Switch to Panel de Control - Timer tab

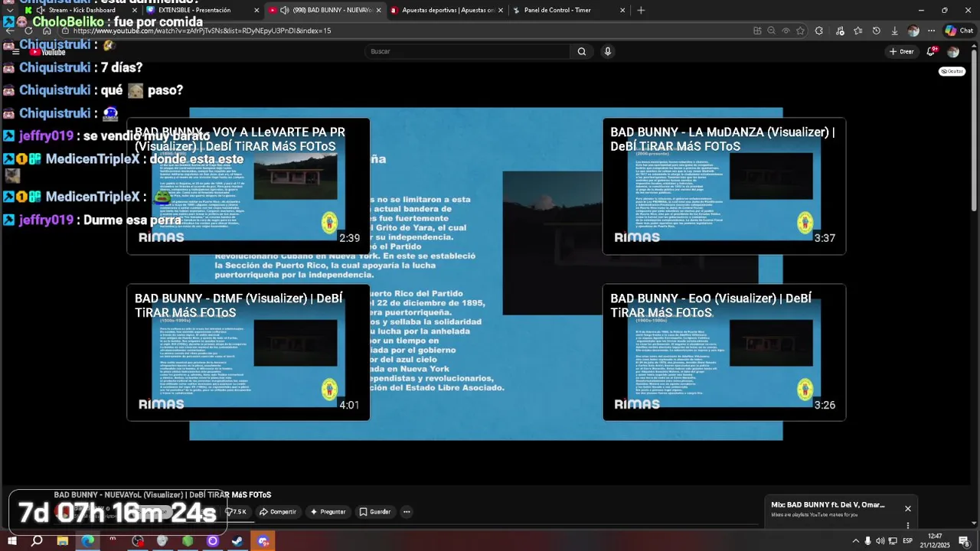(568, 10)
